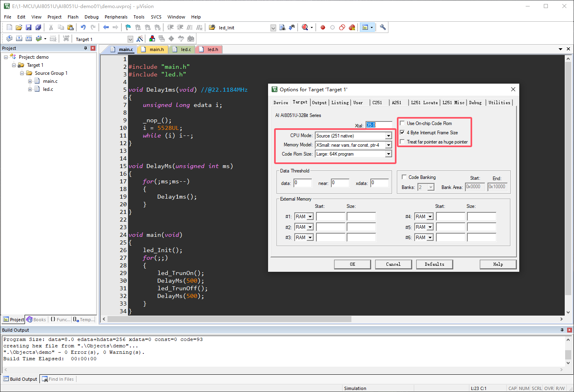
Task: Click the editor horizontal scrollbar thumb
Action: pyautogui.click(x=229, y=319)
